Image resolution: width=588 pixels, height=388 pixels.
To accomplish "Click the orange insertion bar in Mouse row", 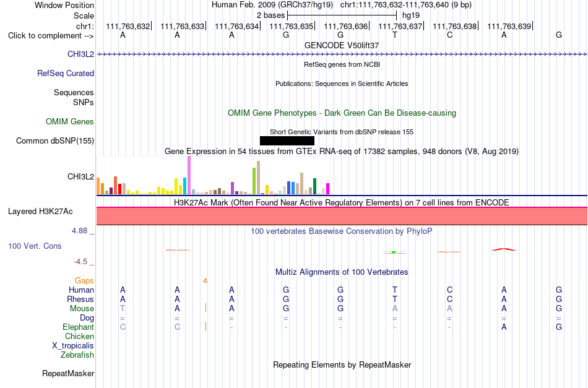I will (206, 308).
